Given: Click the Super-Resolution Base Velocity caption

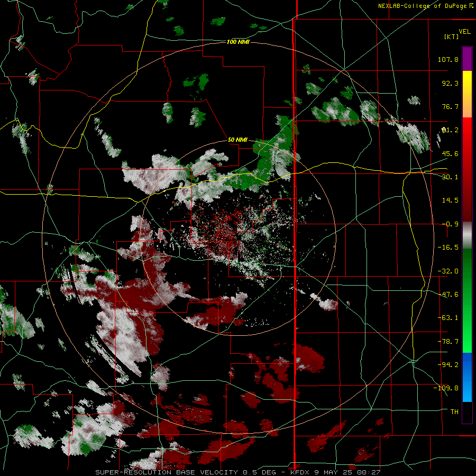Looking at the screenshot, I should [237, 472].
